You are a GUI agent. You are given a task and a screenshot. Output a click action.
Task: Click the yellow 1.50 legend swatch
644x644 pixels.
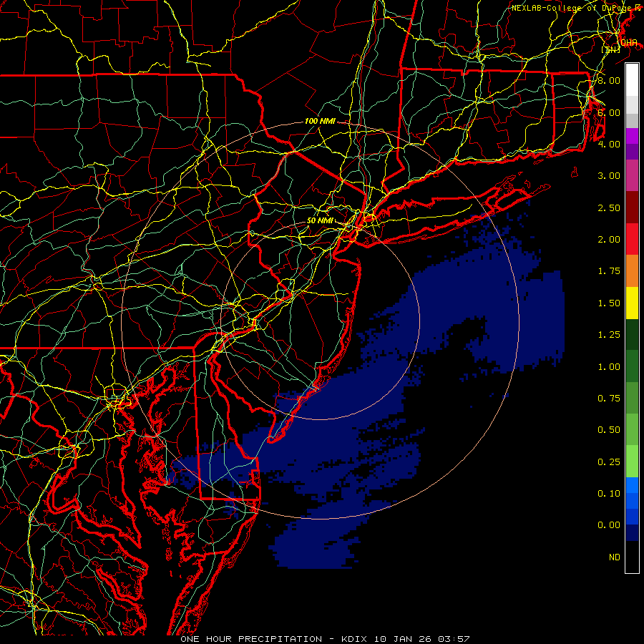[632, 303]
